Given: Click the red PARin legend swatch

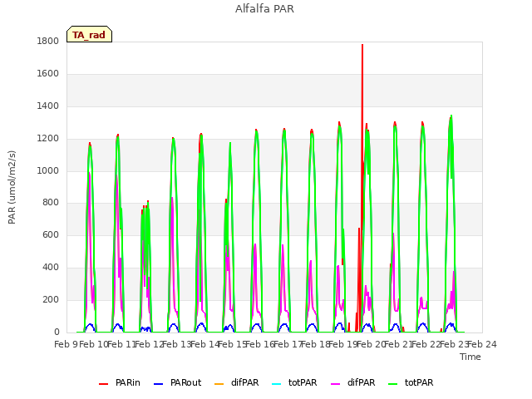Looking at the screenshot, I should [103, 384].
